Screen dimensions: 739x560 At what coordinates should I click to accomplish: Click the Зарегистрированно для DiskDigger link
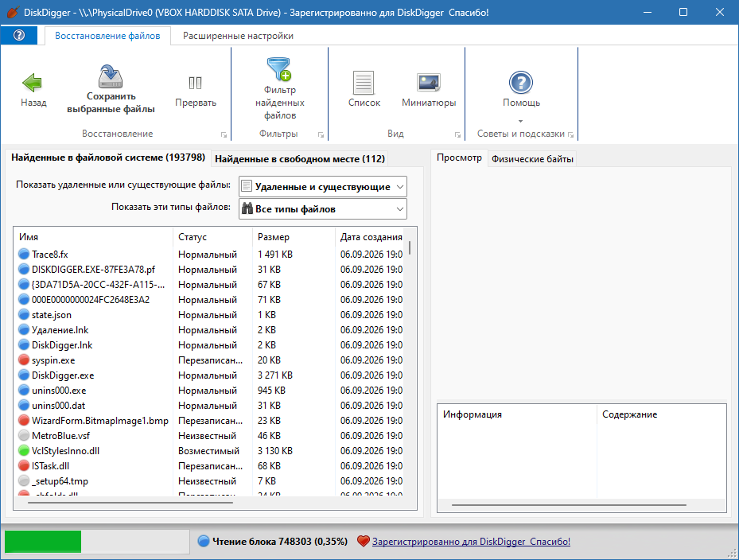pos(471,542)
